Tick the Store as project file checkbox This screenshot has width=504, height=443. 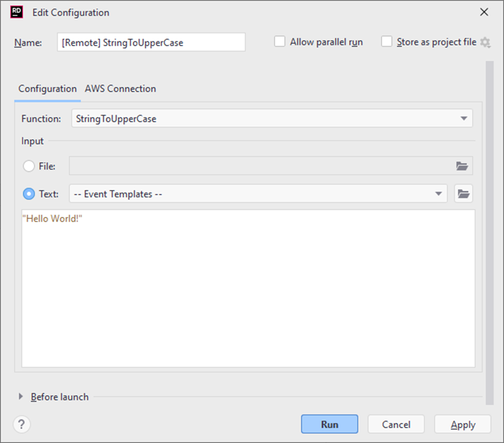tap(387, 42)
